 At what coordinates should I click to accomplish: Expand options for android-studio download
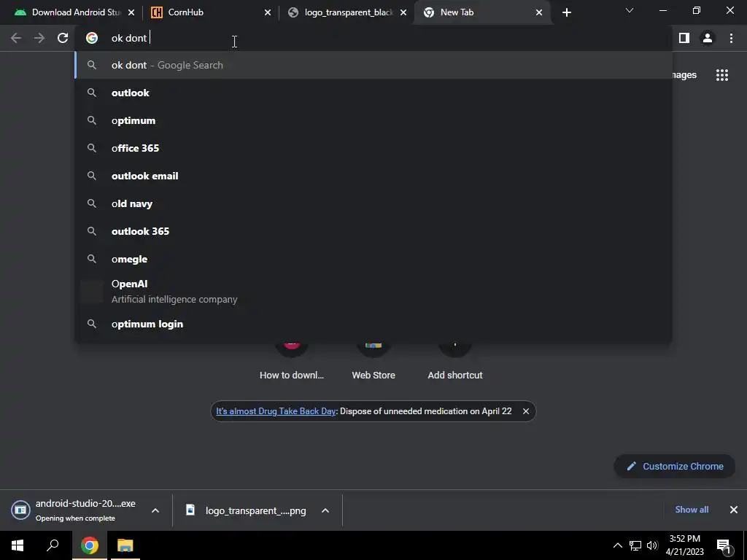(x=155, y=510)
